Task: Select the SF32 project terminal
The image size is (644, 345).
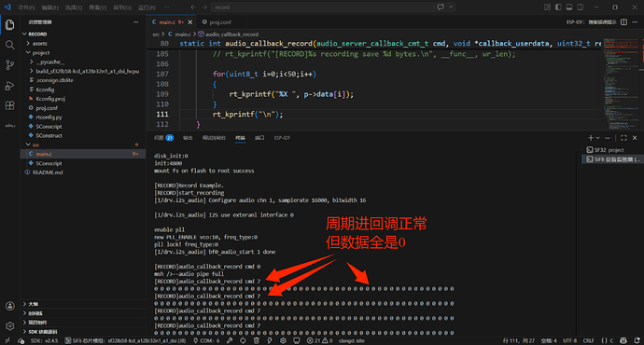Action: point(612,150)
